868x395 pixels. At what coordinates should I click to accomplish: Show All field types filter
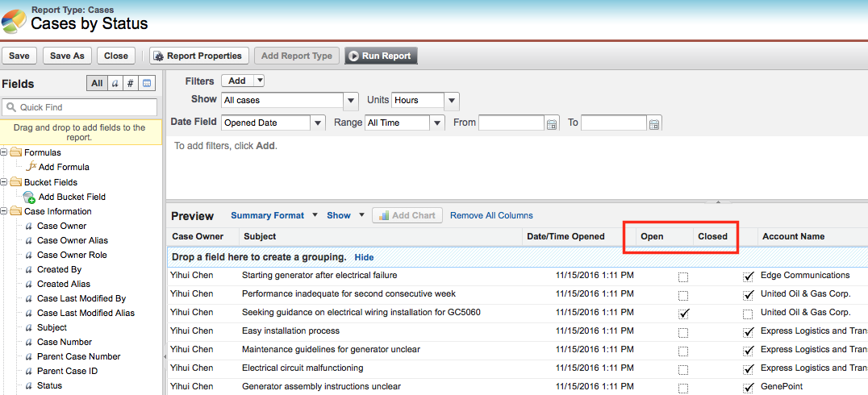coord(97,84)
